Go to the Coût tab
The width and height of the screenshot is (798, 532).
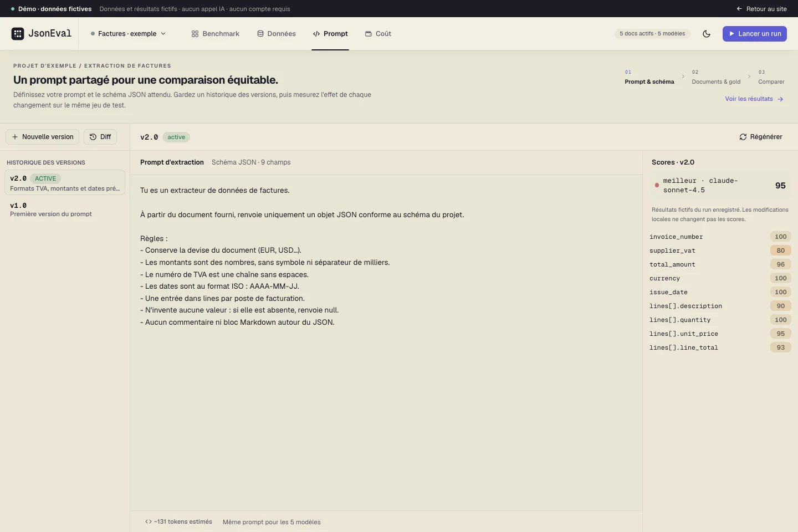pos(378,34)
